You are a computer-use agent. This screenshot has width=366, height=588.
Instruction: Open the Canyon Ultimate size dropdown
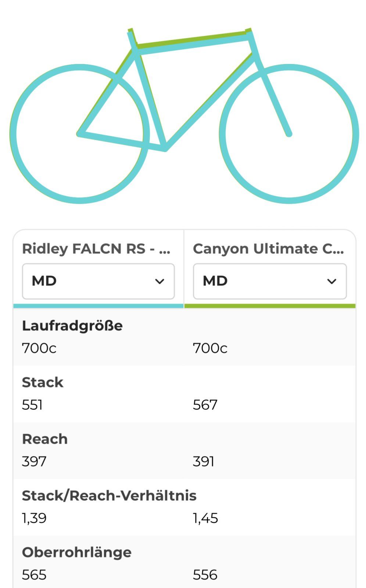pos(269,281)
